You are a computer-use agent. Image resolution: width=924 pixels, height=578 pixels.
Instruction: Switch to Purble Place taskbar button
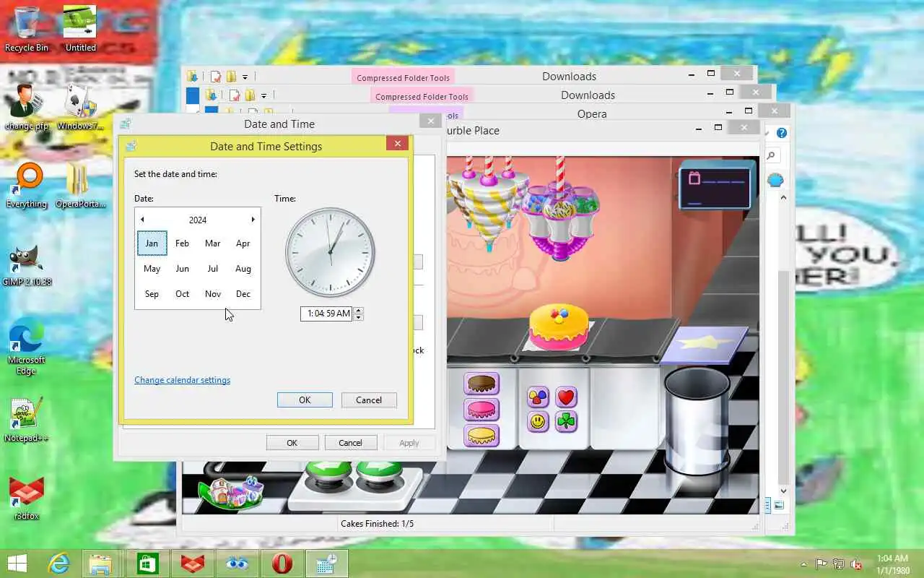tap(237, 564)
